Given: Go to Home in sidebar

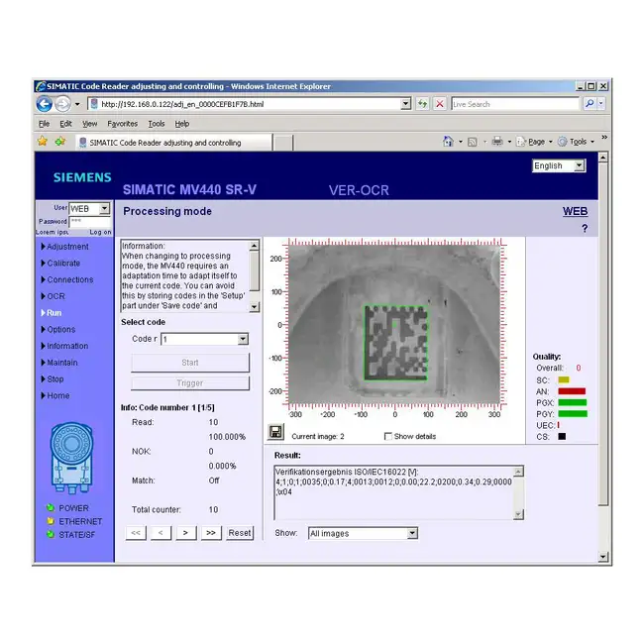Looking at the screenshot, I should coord(57,395).
